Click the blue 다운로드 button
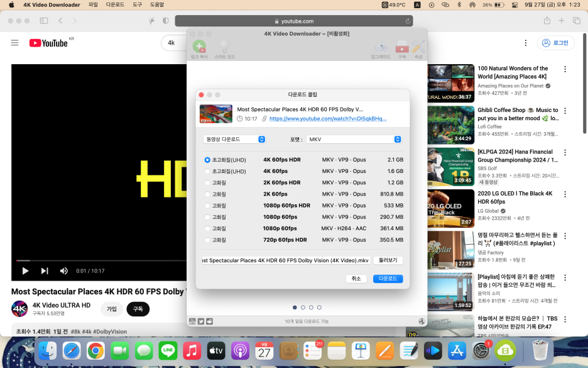This screenshot has width=588, height=368. (x=388, y=279)
